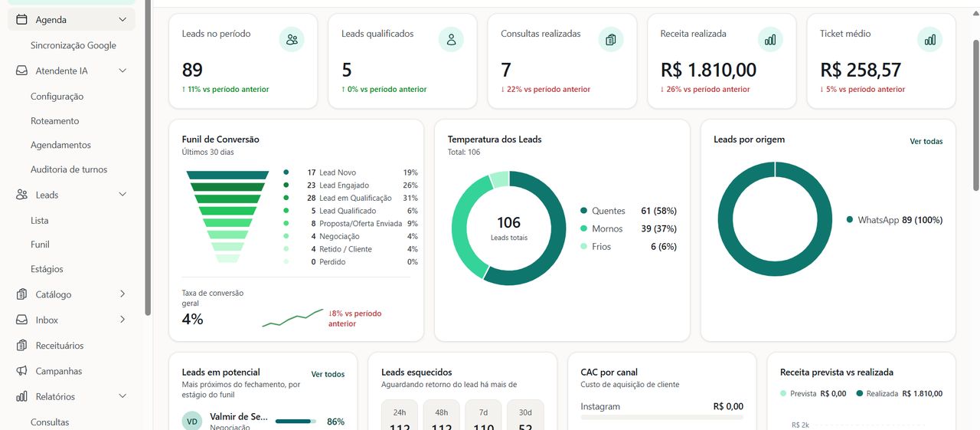Viewport: 980px width, 430px height.
Task: Open the leads Lista page
Action: 39,221
